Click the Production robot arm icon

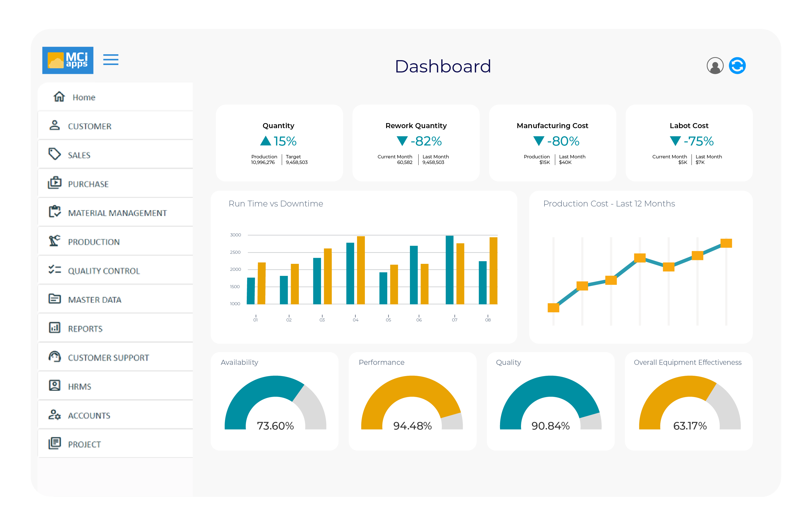54,241
